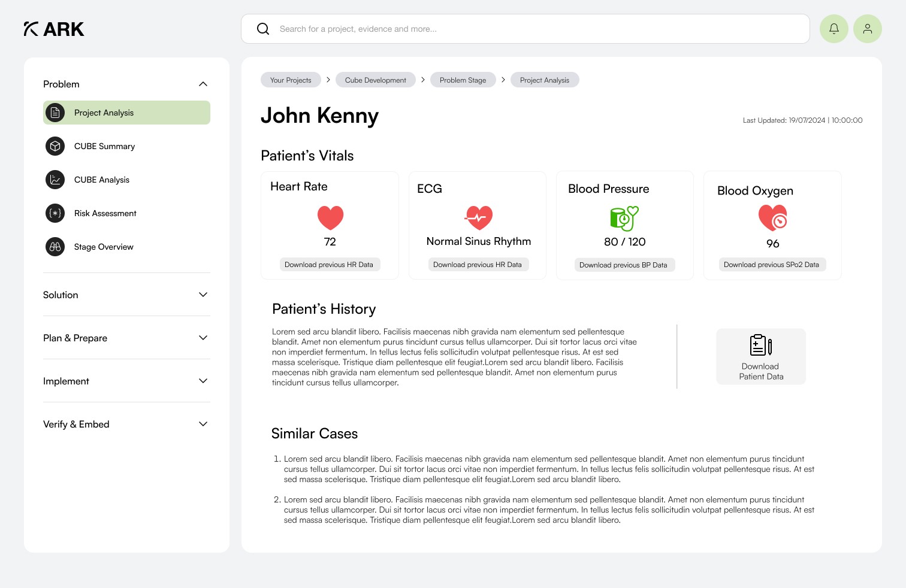The image size is (906, 588).
Task: Click the ECG heartbeat icon
Action: click(x=478, y=217)
